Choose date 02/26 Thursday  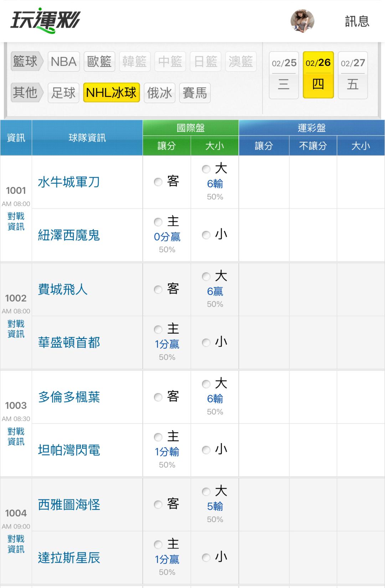318,75
